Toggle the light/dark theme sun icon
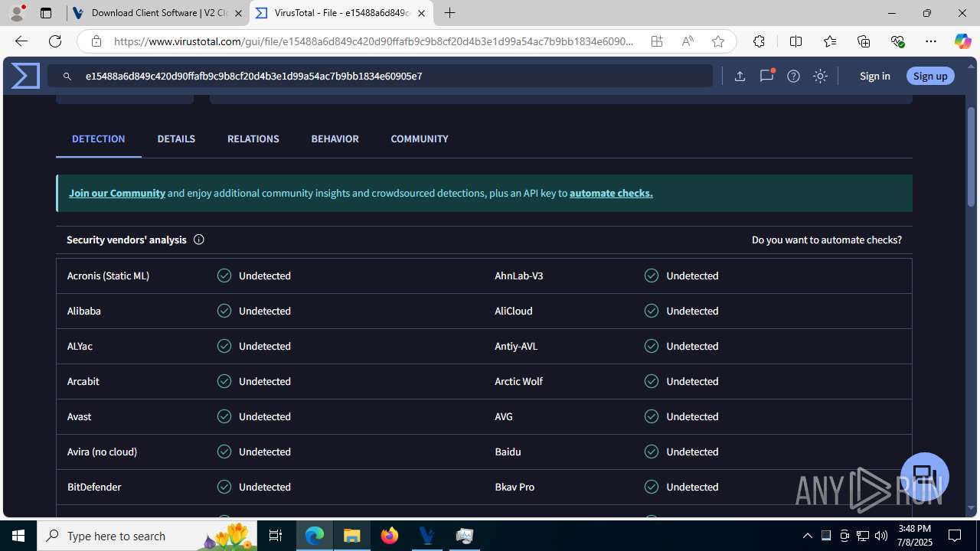 coord(820,76)
